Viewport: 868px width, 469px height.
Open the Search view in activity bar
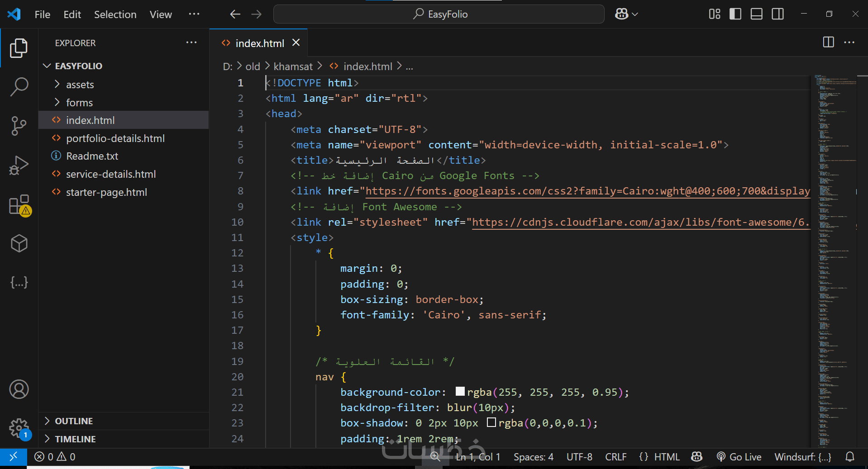[19, 86]
